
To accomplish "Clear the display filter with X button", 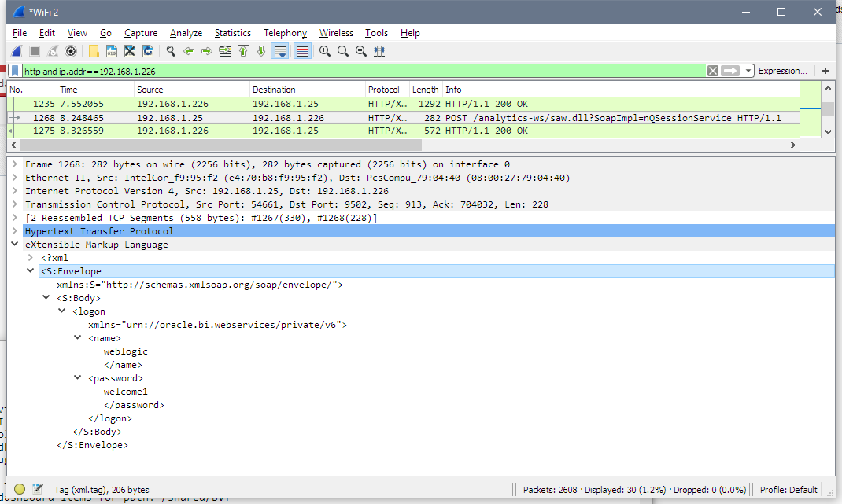I will click(x=713, y=71).
